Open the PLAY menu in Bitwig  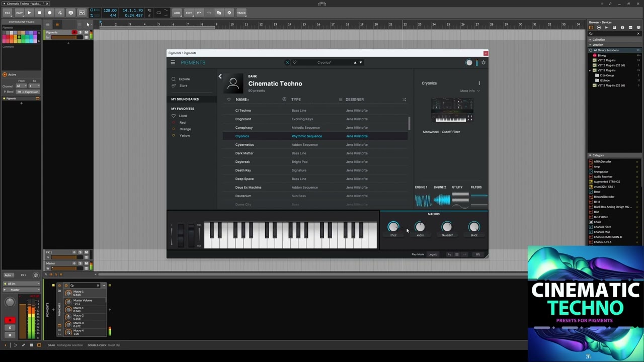coord(19,13)
